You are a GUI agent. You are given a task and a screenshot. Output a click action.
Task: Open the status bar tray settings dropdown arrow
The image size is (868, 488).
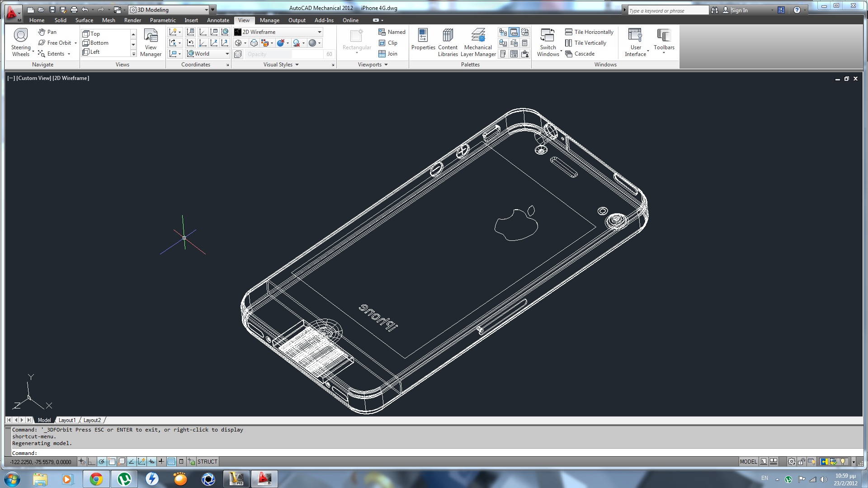click(x=854, y=462)
